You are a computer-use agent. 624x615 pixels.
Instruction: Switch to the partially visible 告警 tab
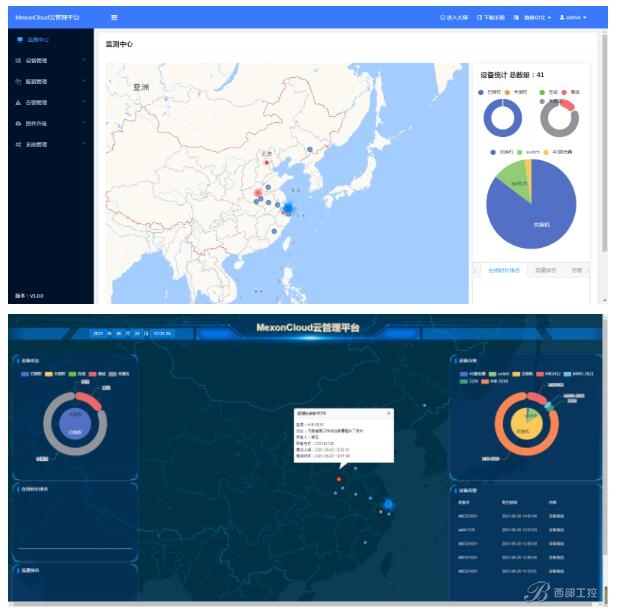click(577, 270)
